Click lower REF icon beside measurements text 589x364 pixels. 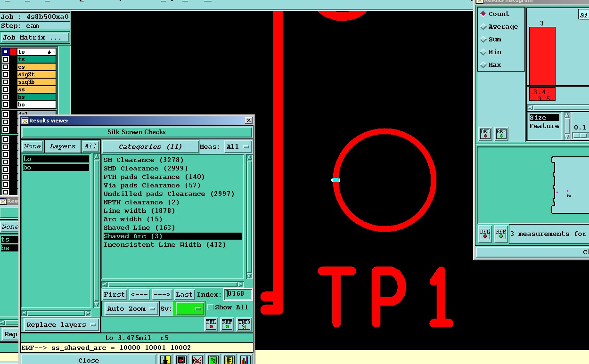[501, 234]
